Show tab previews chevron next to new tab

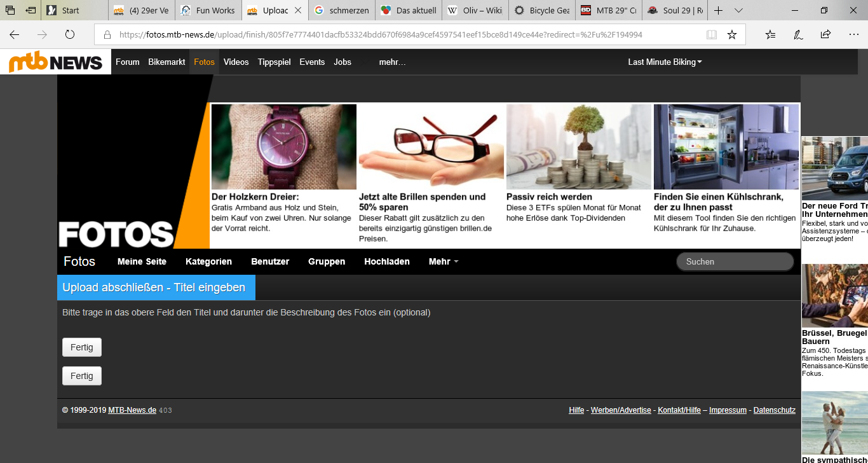(738, 11)
